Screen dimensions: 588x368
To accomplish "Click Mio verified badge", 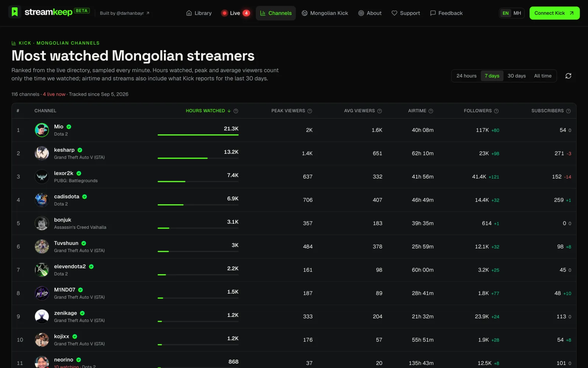I will tap(69, 127).
